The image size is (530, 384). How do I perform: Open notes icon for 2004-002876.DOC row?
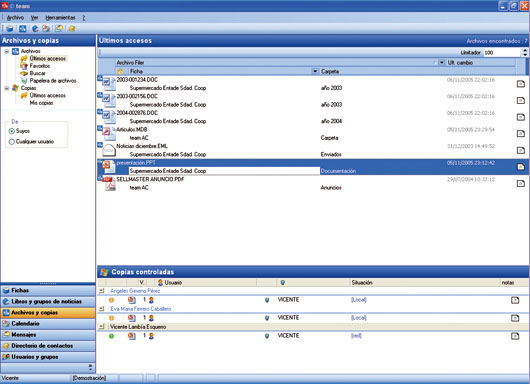pyautogui.click(x=521, y=117)
